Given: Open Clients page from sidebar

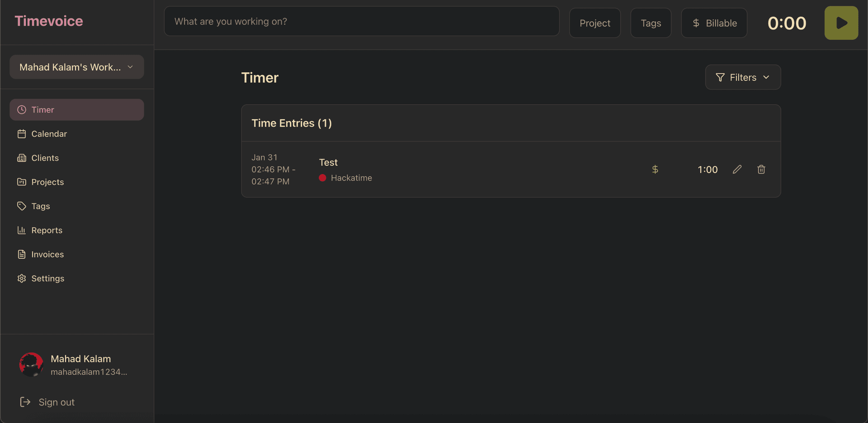Looking at the screenshot, I should pos(45,158).
